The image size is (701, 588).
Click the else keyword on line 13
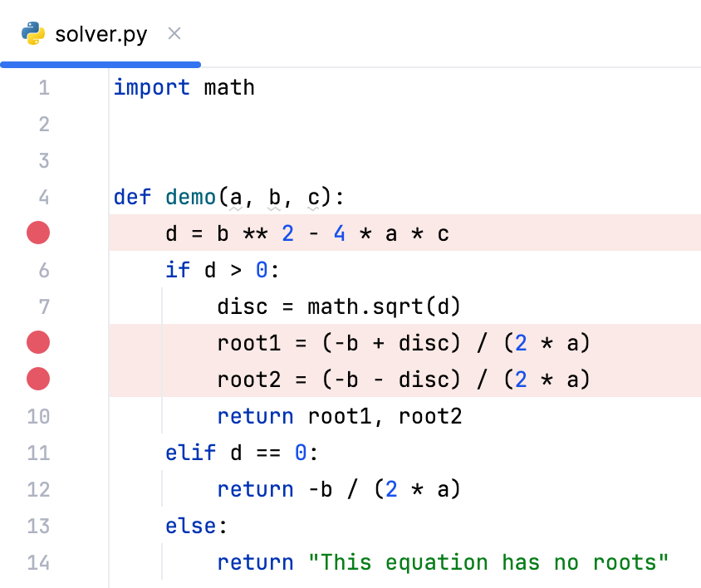[x=187, y=526]
